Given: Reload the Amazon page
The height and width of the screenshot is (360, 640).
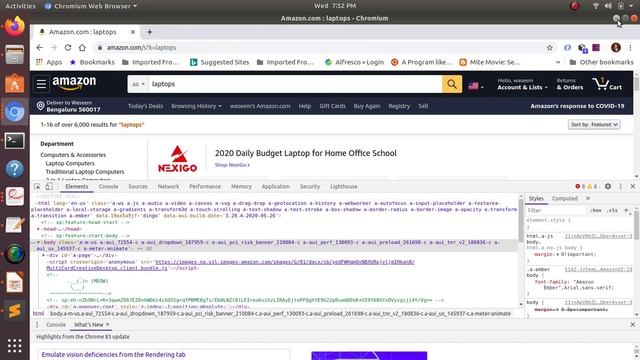Looking at the screenshot, I should coord(68,47).
